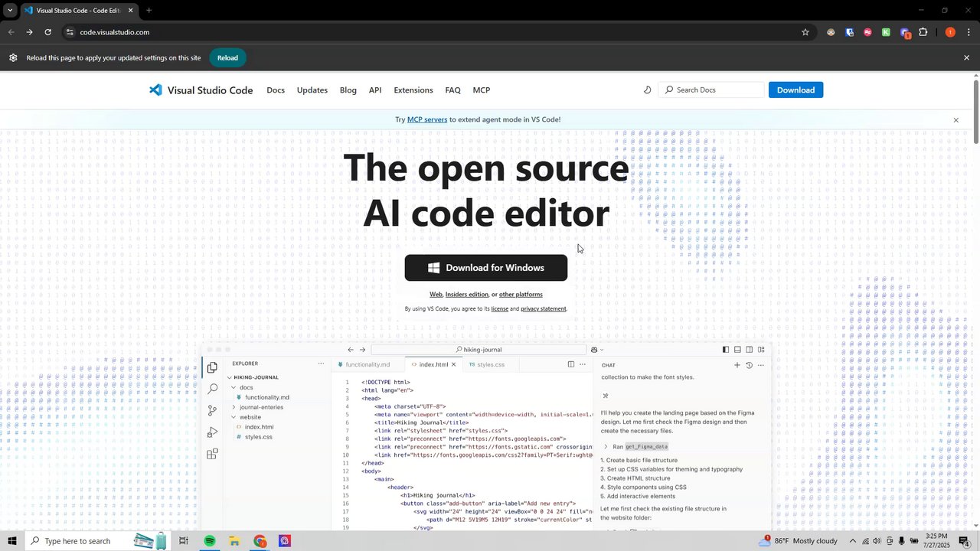
Task: Click Download for Windows button
Action: pos(486,268)
